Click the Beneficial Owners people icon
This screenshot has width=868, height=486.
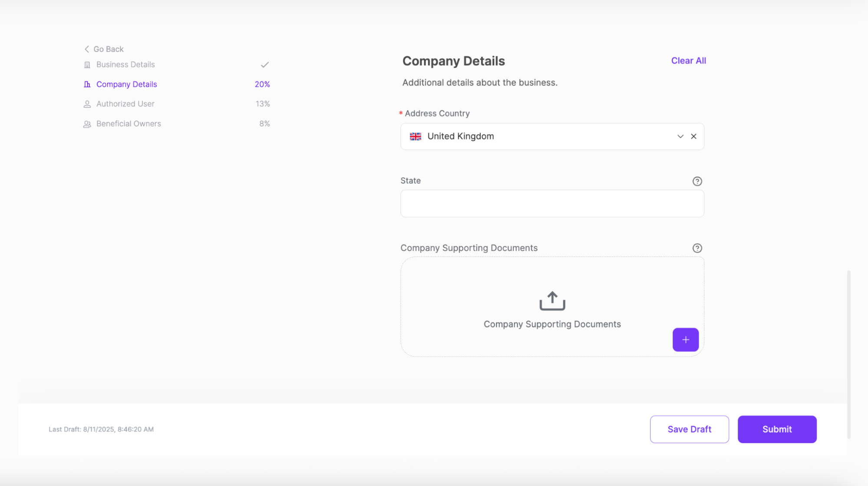87,124
